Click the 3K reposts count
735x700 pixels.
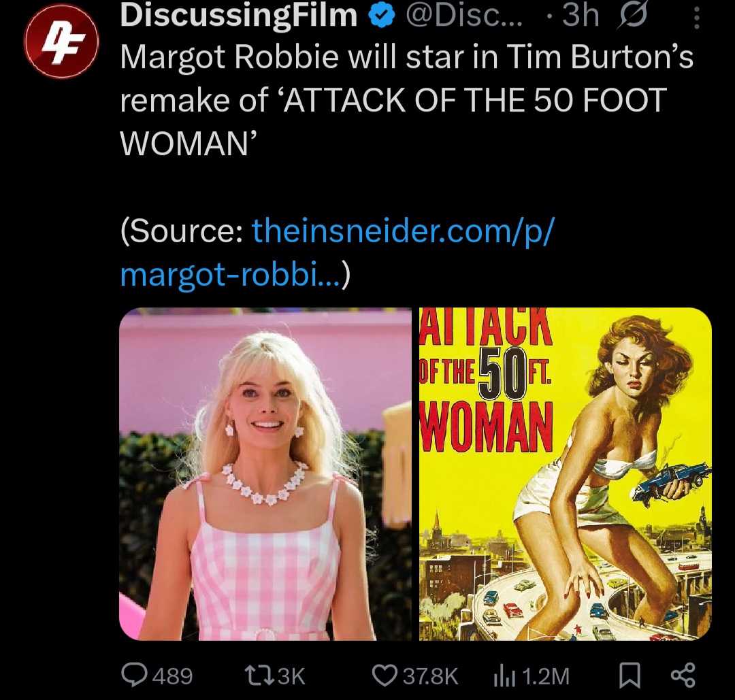click(x=291, y=676)
